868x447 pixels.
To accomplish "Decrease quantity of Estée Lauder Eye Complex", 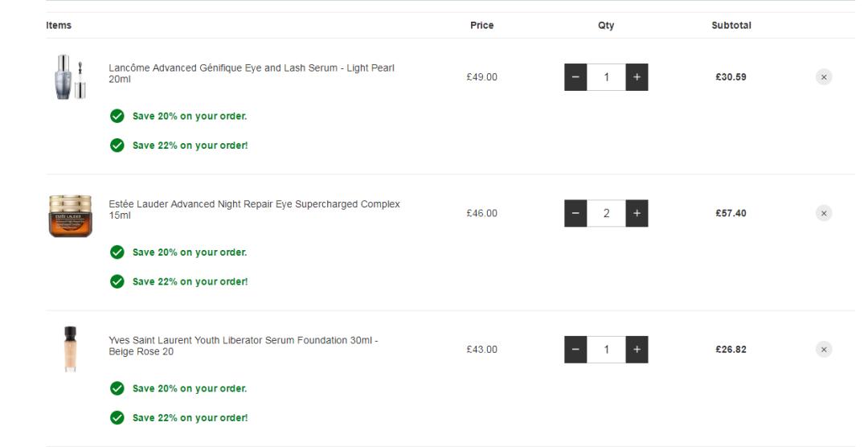I will (575, 213).
